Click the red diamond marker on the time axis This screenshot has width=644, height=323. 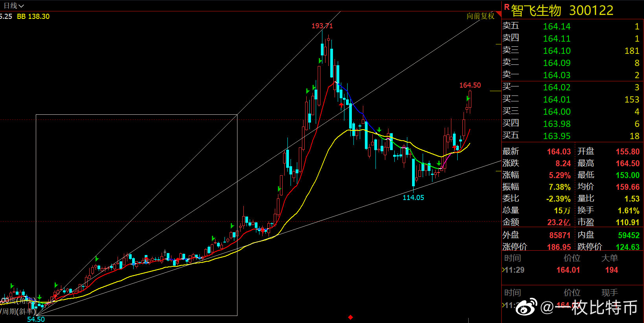coord(350,317)
